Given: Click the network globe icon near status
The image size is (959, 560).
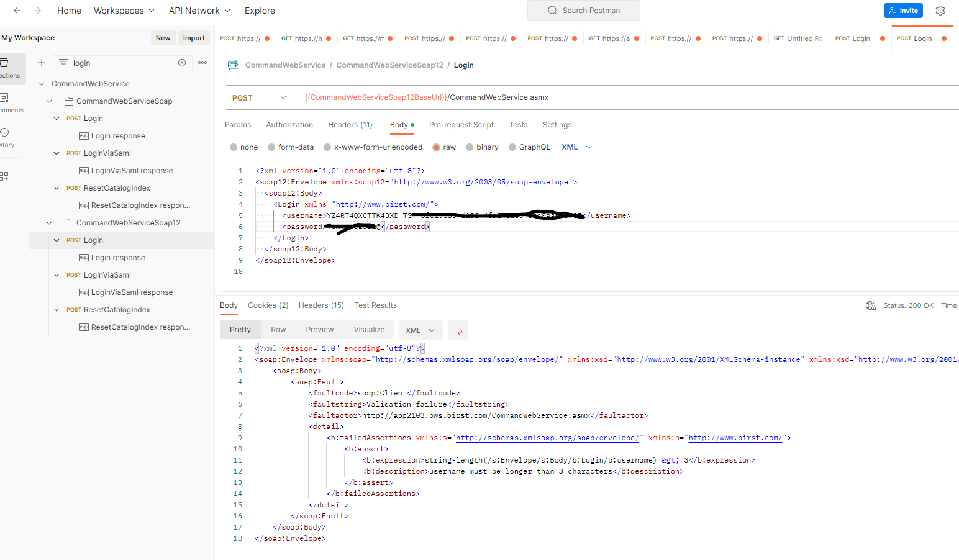Looking at the screenshot, I should (x=871, y=305).
